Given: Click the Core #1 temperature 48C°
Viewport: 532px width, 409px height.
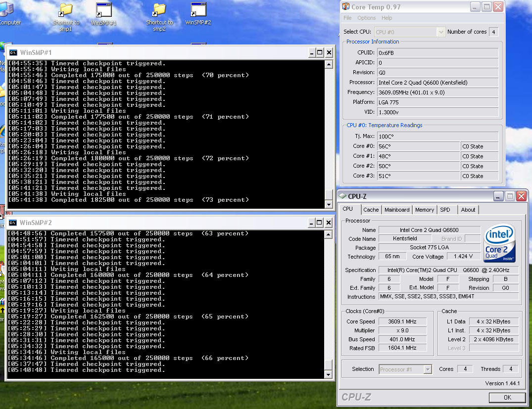Looking at the screenshot, I should point(418,156).
